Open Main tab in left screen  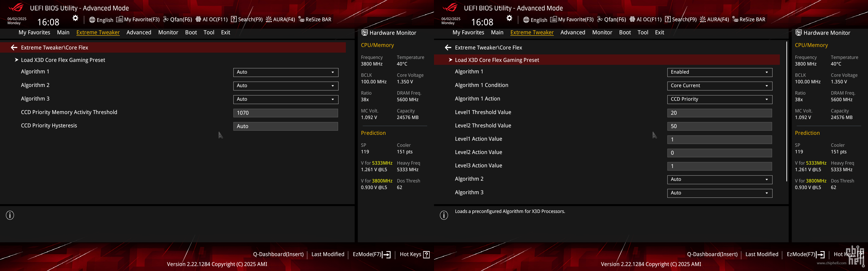pos(63,32)
